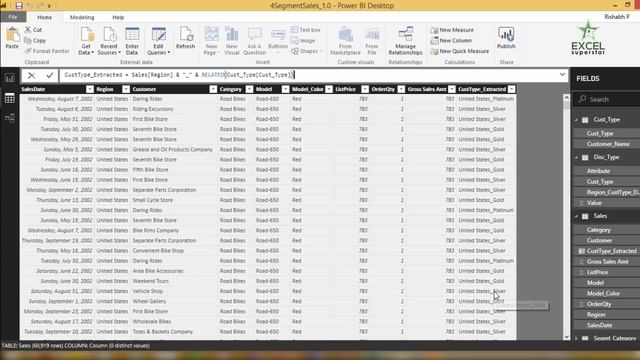Image resolution: width=640 pixels, height=360 pixels.
Task: Click the Copy icon
Action: click(28, 40)
